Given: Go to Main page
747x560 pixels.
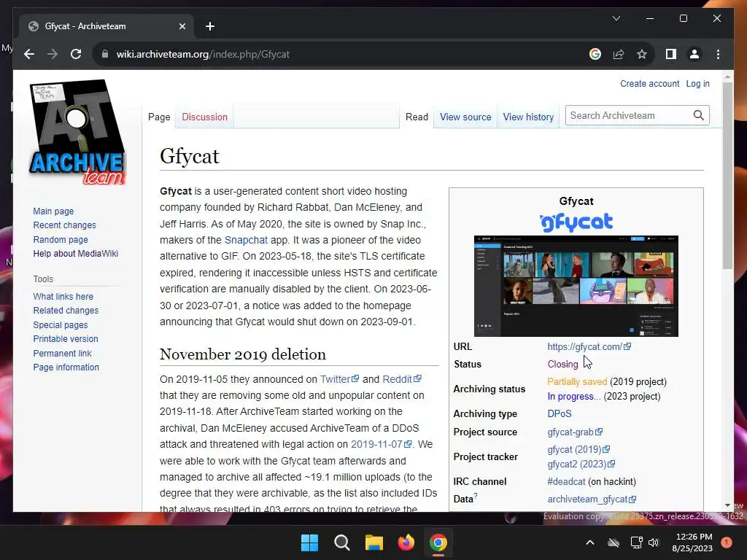Looking at the screenshot, I should point(53,211).
